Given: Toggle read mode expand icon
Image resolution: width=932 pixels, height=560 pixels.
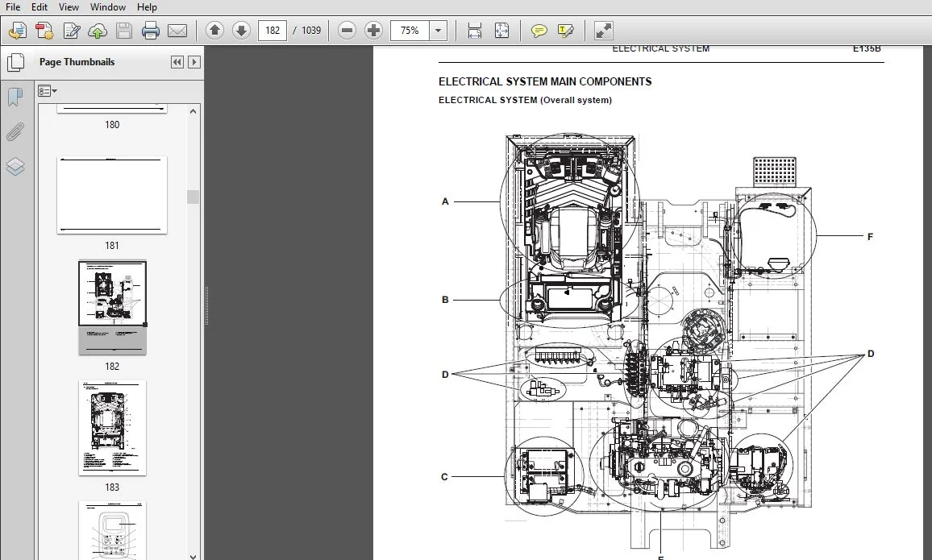Looking at the screenshot, I should (603, 31).
